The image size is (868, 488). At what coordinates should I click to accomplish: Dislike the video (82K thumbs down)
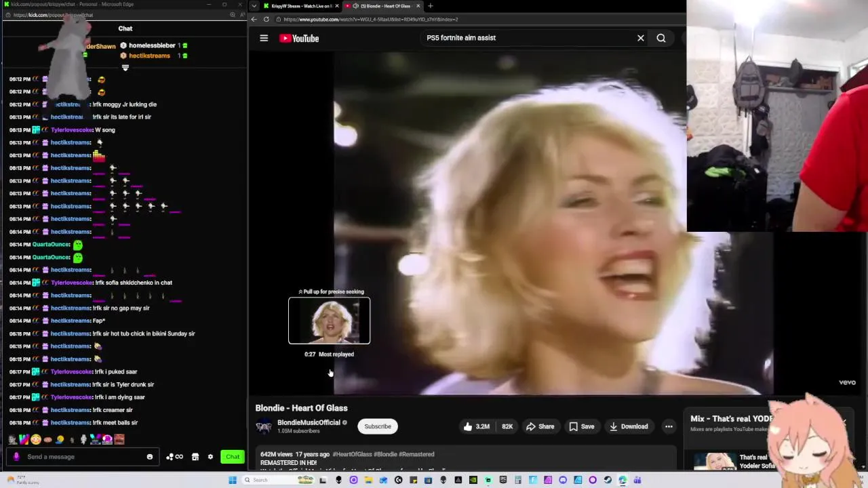point(507,426)
